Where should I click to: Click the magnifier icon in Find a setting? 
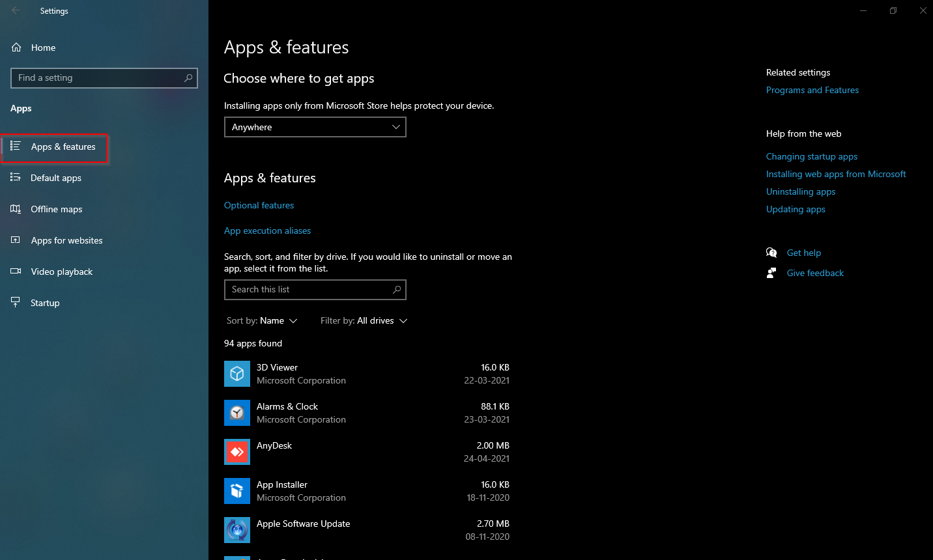[188, 77]
